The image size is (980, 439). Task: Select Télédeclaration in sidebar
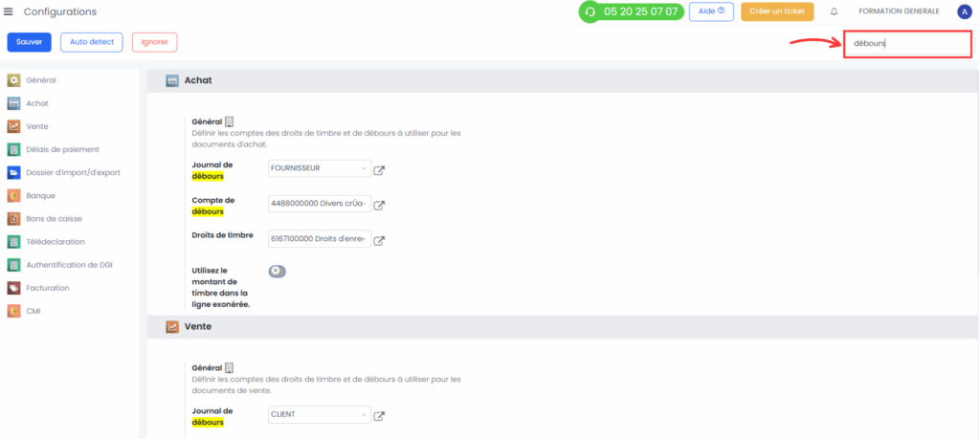tap(55, 242)
